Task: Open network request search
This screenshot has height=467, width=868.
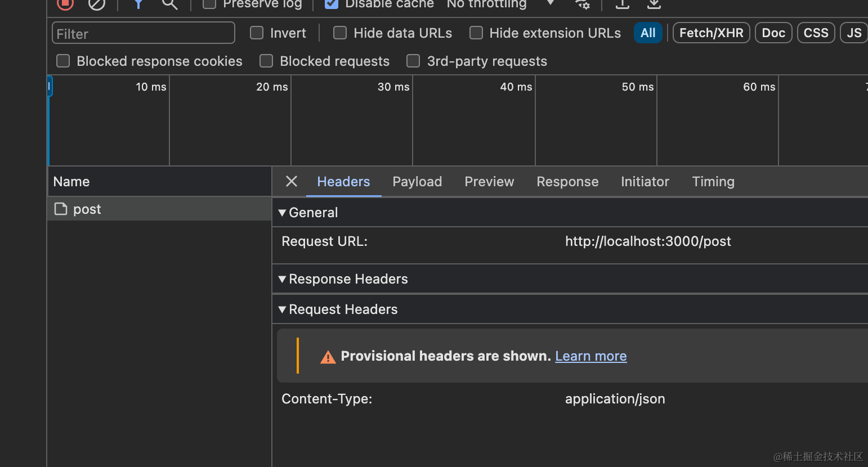Action: point(169,5)
